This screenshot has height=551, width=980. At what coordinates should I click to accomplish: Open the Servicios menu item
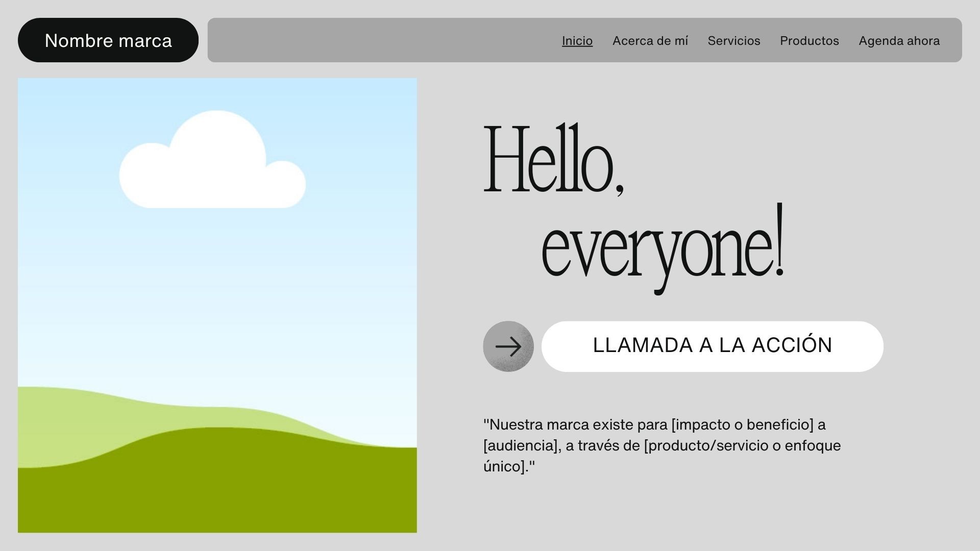[733, 41]
